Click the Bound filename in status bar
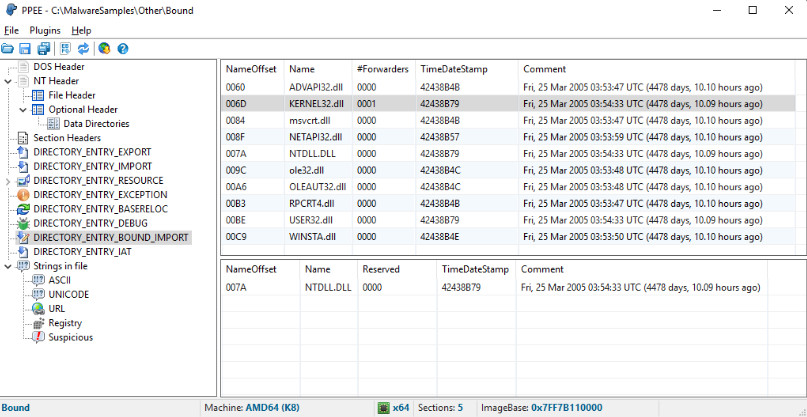The width and height of the screenshot is (807, 417). click(x=15, y=408)
